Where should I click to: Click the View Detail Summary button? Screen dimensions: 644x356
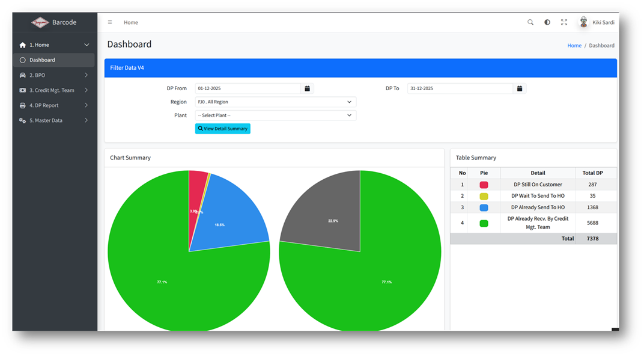222,129
